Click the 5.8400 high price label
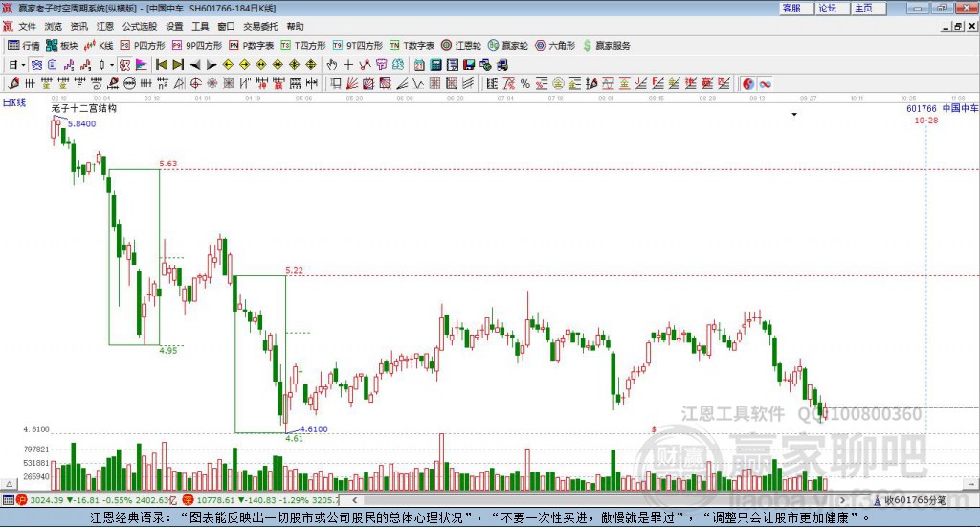 [x=82, y=123]
